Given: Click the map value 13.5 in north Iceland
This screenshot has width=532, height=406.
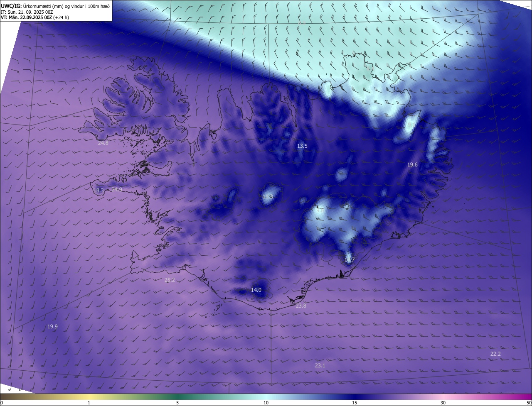Looking at the screenshot, I should point(302,146).
